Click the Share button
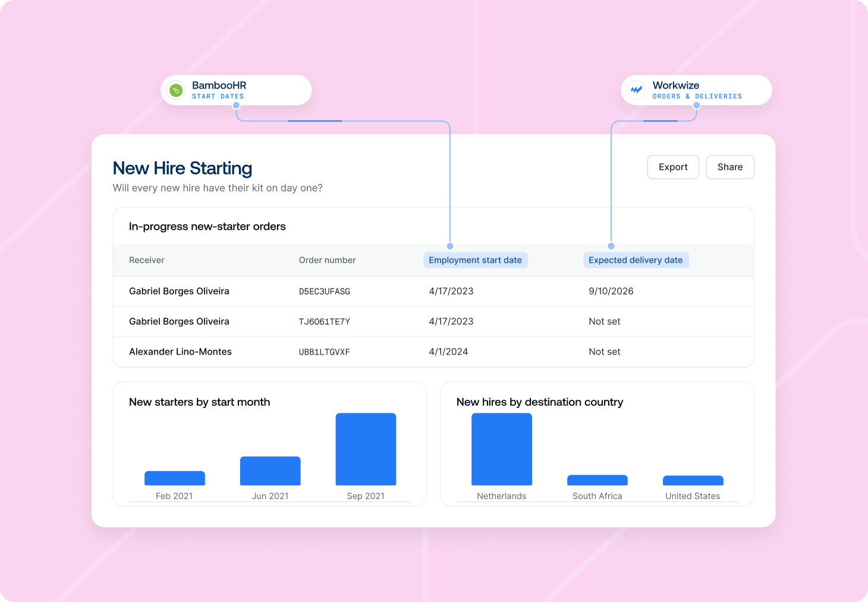 730,167
